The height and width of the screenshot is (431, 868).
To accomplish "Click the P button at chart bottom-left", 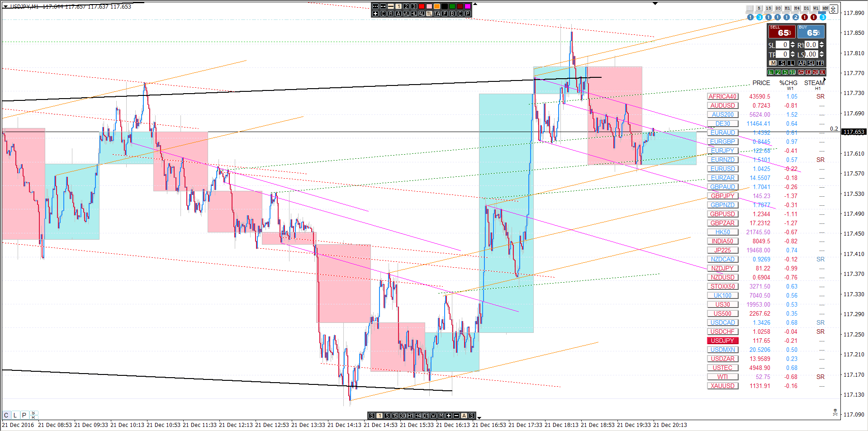I will coord(24,415).
